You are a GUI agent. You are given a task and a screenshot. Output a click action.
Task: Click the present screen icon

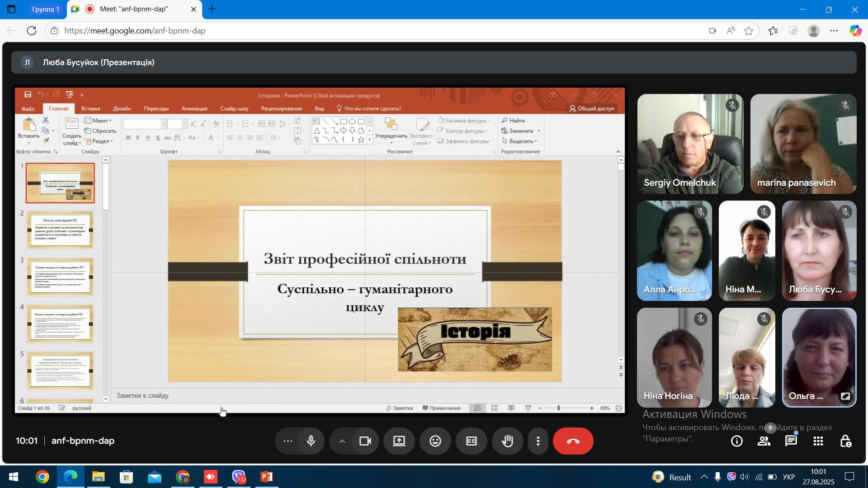pyautogui.click(x=399, y=441)
